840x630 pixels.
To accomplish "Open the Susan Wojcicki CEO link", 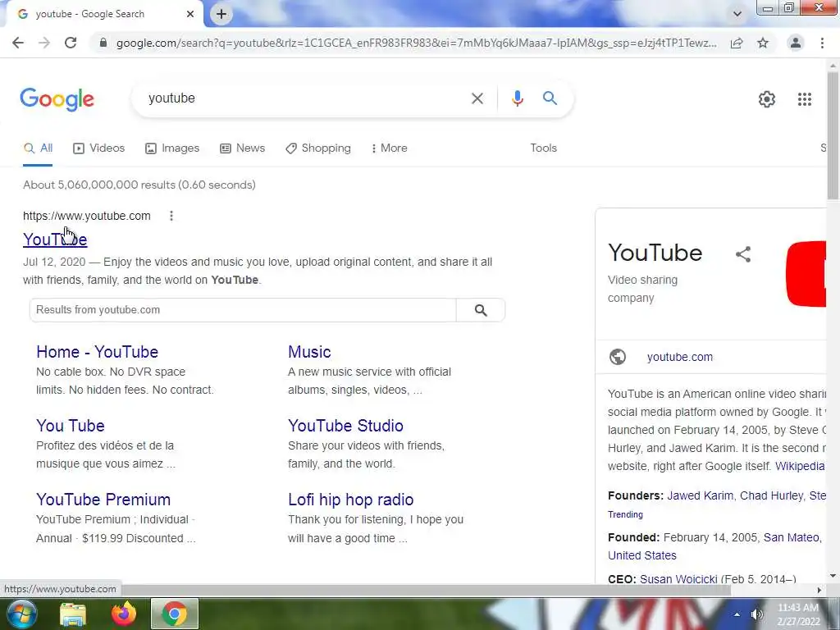I will 678,579.
